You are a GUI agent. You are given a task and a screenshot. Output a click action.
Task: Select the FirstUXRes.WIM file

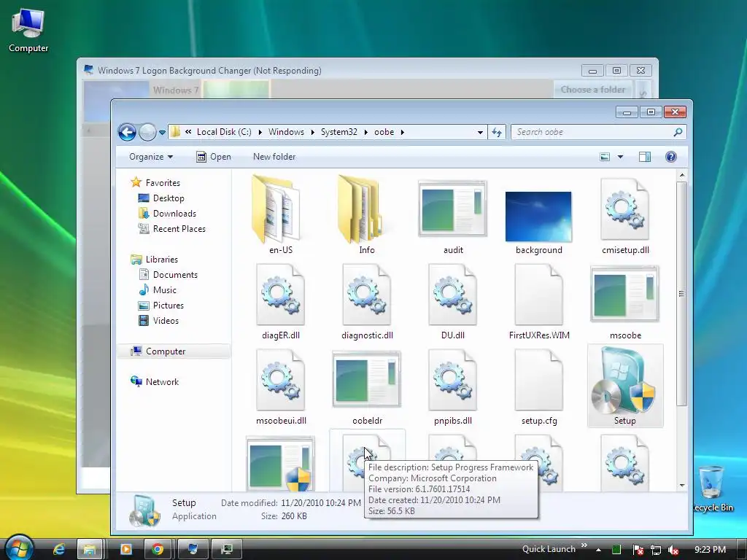[538, 301]
